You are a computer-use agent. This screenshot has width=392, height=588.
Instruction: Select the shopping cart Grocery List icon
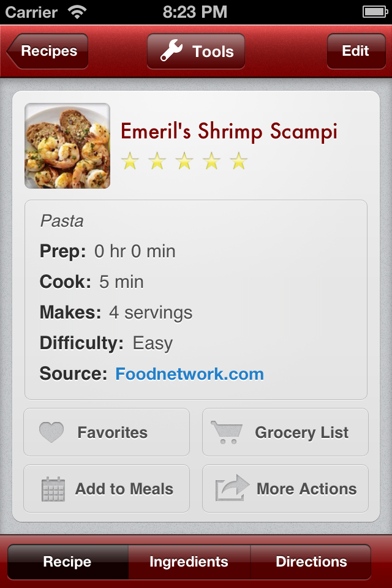(226, 432)
